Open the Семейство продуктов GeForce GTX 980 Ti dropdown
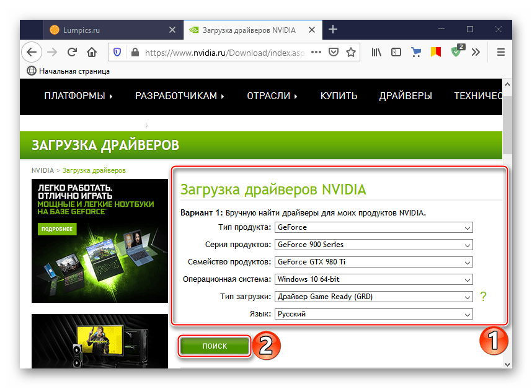The image size is (532, 392). pos(373,262)
